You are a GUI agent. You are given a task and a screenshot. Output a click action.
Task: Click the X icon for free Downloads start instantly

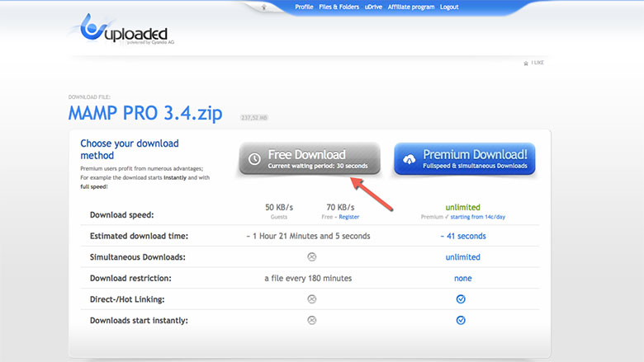(311, 320)
